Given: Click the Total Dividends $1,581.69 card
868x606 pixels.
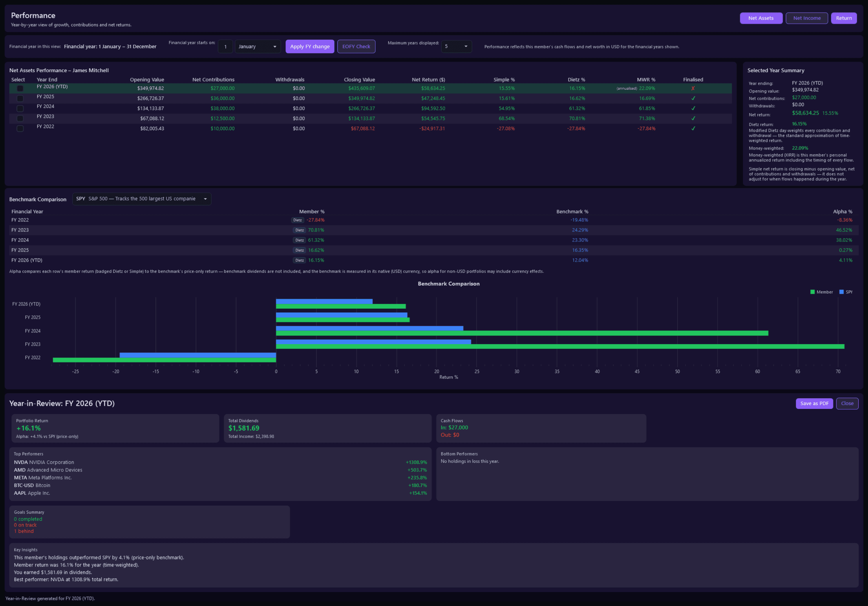Looking at the screenshot, I should pos(327,428).
